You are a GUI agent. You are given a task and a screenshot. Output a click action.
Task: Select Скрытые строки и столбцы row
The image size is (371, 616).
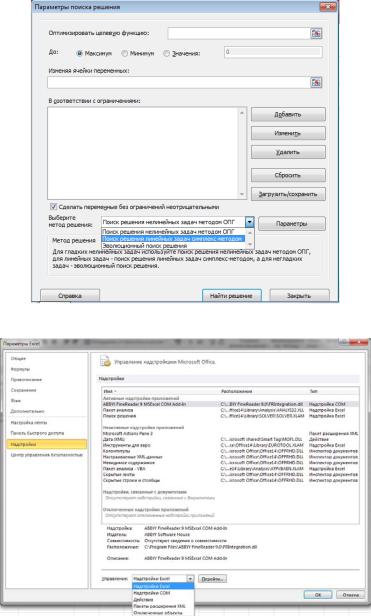click(230, 480)
